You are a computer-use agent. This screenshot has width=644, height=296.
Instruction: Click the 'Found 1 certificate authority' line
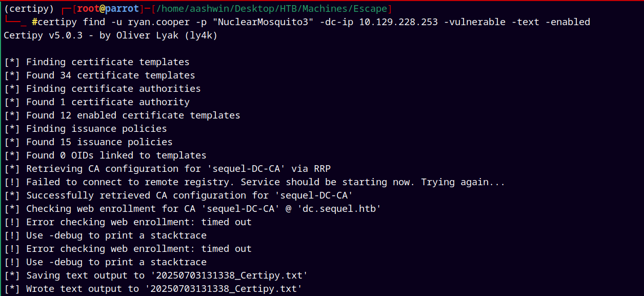(97, 102)
